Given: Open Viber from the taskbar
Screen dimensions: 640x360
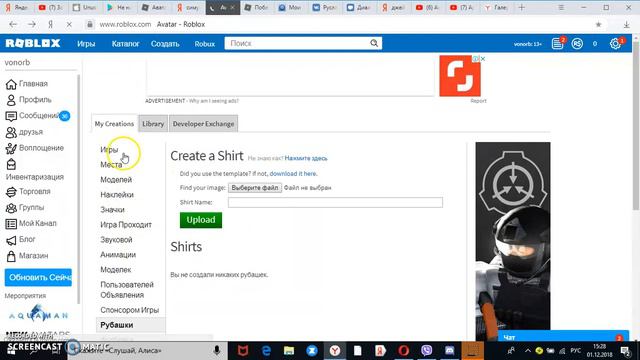Looking at the screenshot, I should pos(427,351).
